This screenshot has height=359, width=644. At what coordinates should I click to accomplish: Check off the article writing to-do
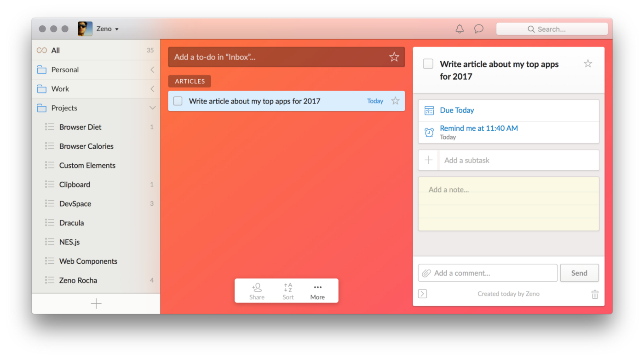point(178,101)
